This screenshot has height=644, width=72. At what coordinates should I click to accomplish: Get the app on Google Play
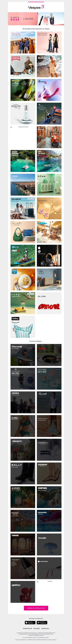click(42, 623)
